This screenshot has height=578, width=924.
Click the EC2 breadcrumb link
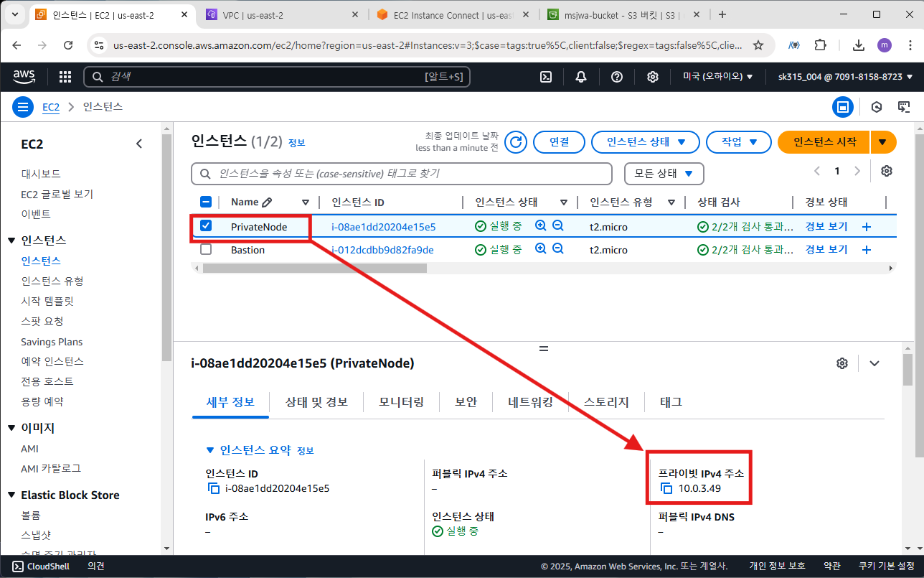click(x=51, y=107)
